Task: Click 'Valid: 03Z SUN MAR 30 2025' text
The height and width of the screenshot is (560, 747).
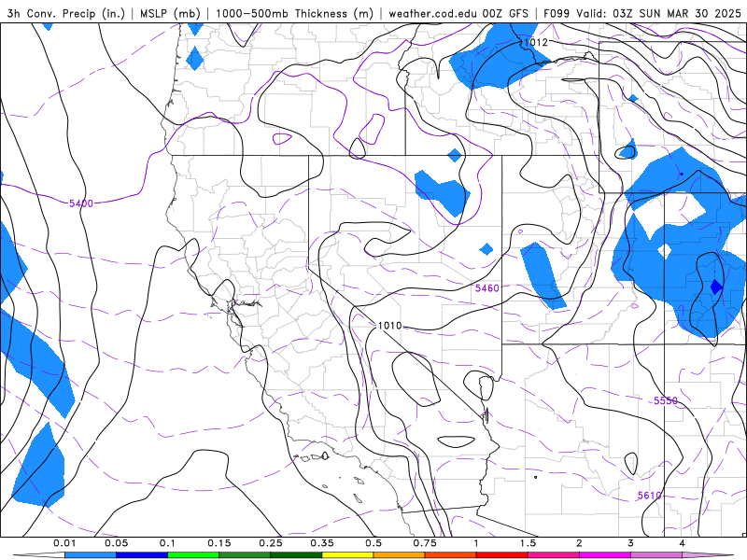Action: (659, 13)
